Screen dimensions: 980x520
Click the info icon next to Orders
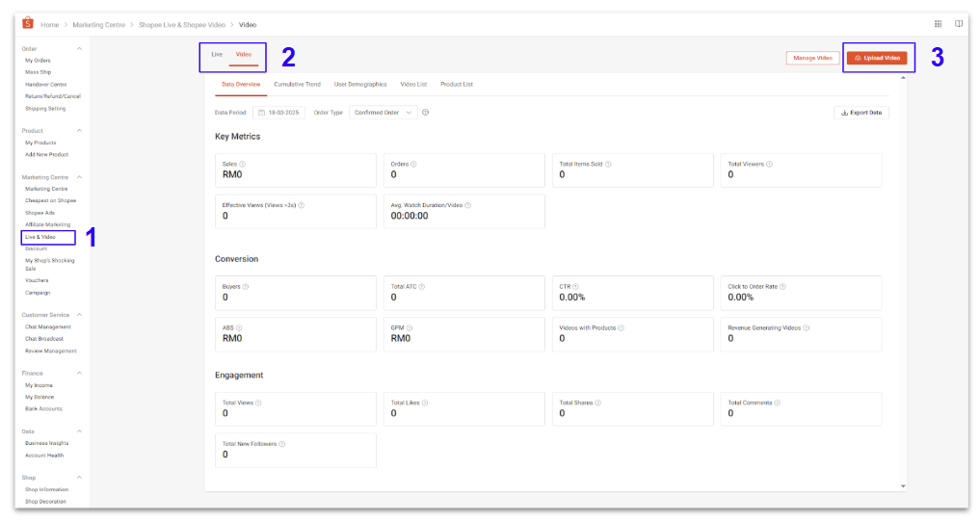click(x=413, y=164)
